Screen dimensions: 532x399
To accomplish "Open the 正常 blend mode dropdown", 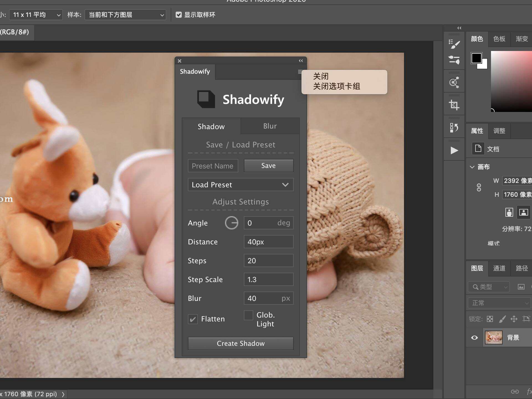I will [x=499, y=303].
